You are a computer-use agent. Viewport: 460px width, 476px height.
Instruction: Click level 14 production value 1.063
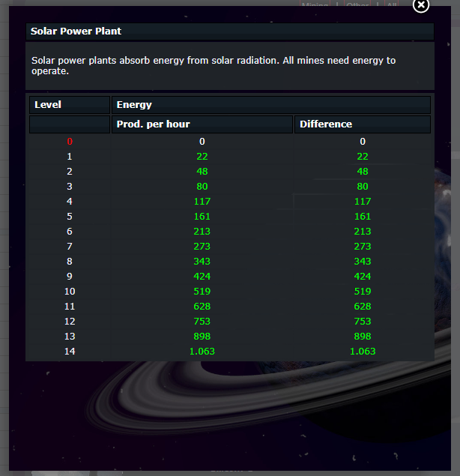tap(202, 352)
